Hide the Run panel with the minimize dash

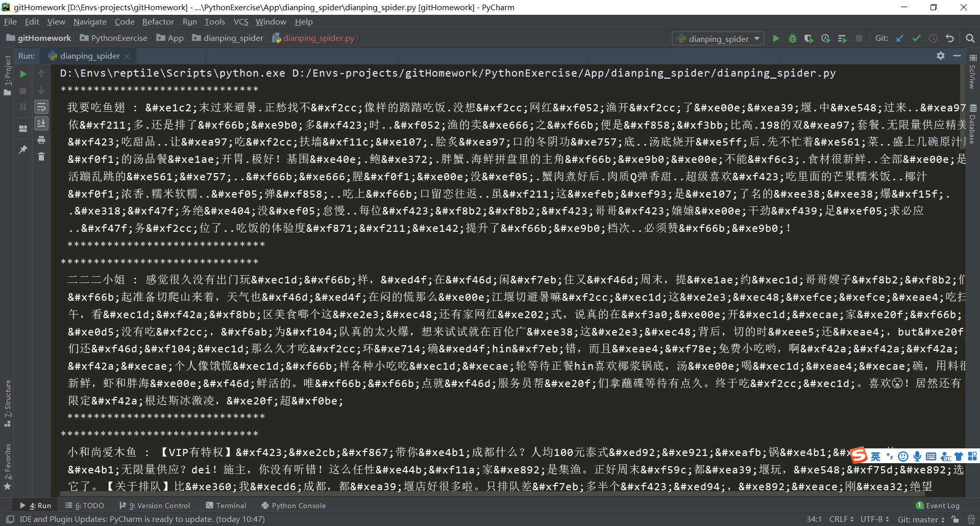click(957, 56)
